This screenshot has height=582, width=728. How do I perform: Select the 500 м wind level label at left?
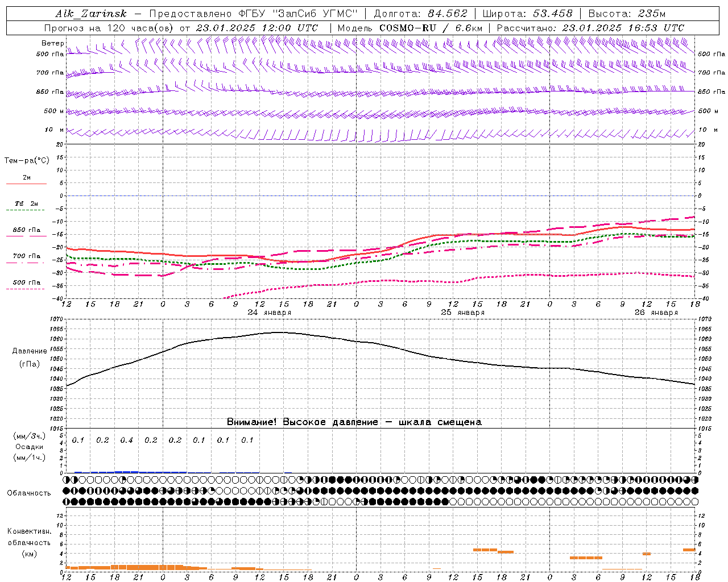[x=54, y=111]
